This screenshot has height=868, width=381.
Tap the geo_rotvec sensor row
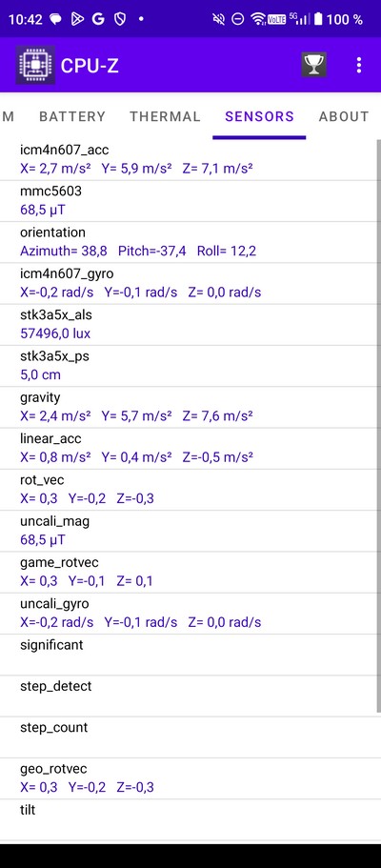click(x=189, y=778)
